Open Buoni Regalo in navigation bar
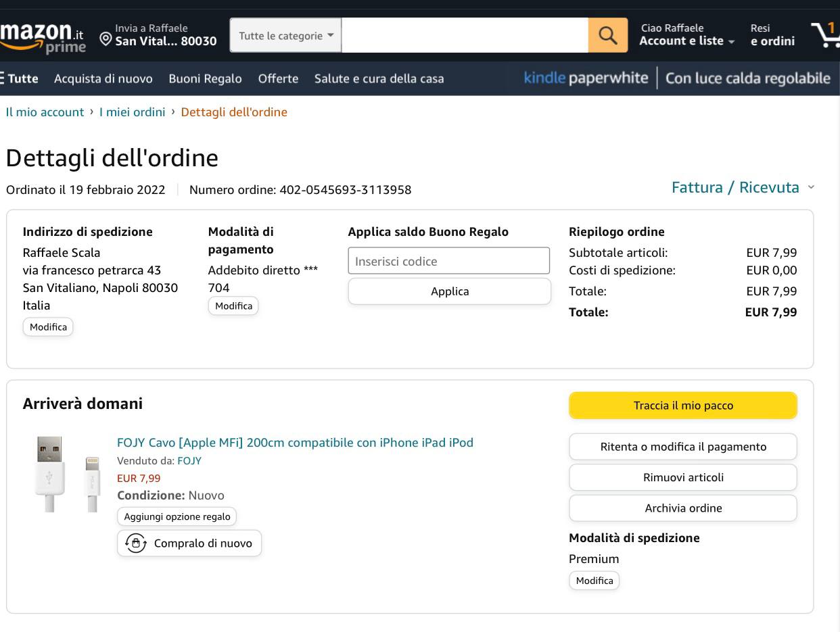 (205, 78)
